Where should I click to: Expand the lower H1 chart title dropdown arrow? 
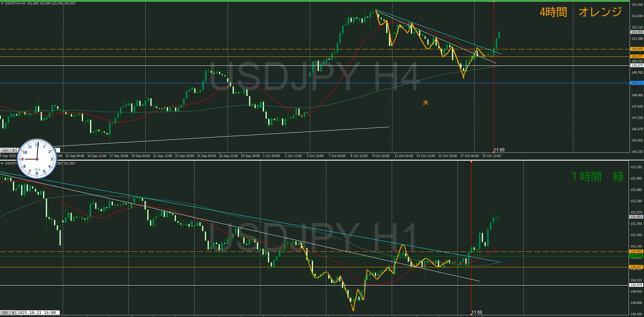coord(2,163)
